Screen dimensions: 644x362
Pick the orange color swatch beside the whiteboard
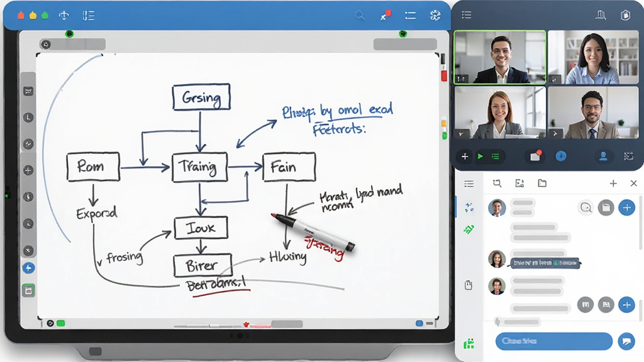tap(444, 124)
